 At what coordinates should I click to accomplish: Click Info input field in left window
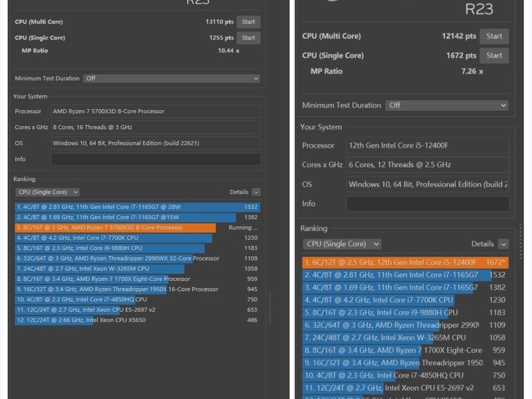point(156,159)
